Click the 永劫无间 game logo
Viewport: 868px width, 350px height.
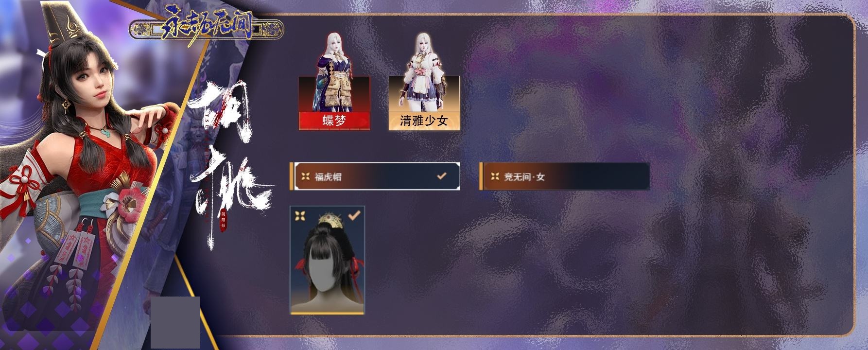click(x=207, y=27)
